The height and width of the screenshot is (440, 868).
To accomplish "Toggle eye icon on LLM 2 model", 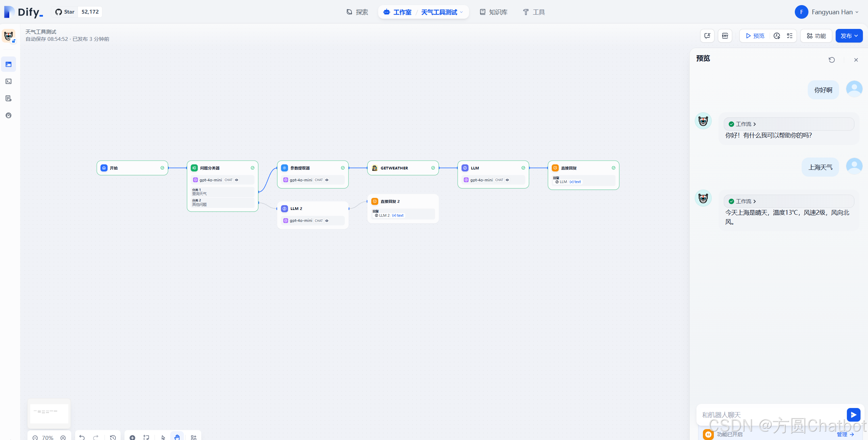I will tap(327, 221).
